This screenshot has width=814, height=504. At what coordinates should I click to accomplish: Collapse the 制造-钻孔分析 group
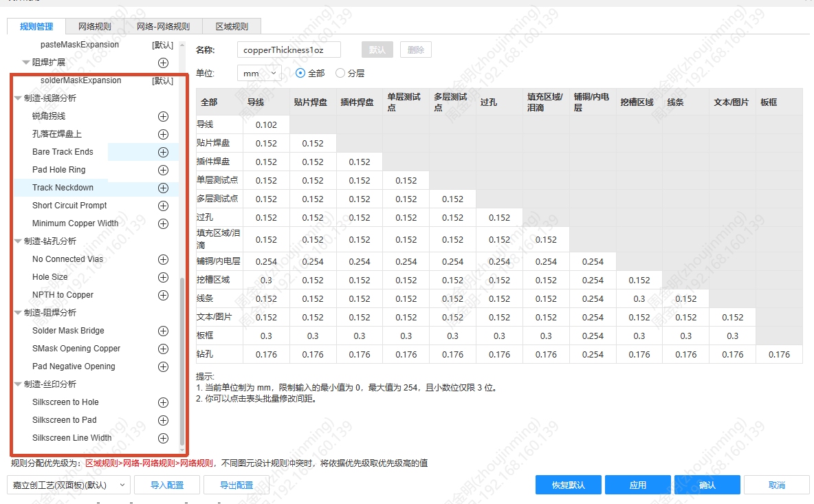[x=18, y=241]
